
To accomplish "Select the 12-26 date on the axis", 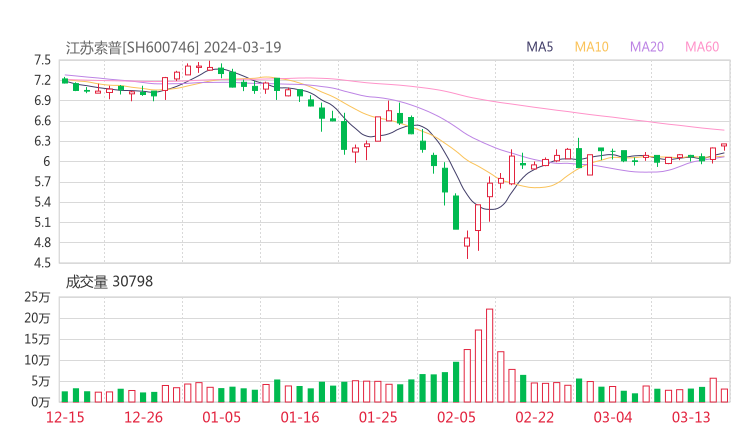I will [144, 417].
